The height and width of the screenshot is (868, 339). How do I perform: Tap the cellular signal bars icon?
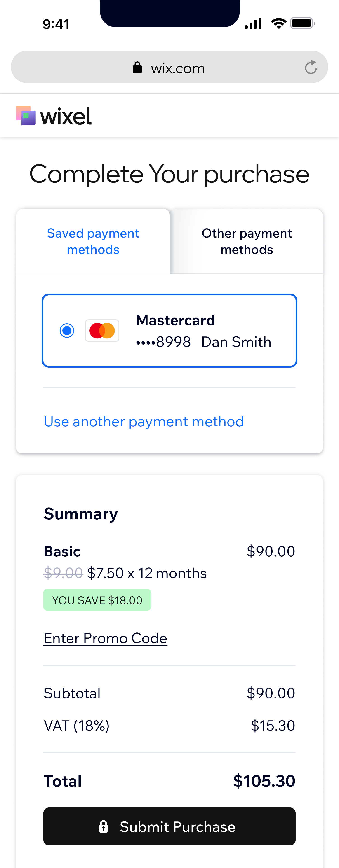click(253, 23)
